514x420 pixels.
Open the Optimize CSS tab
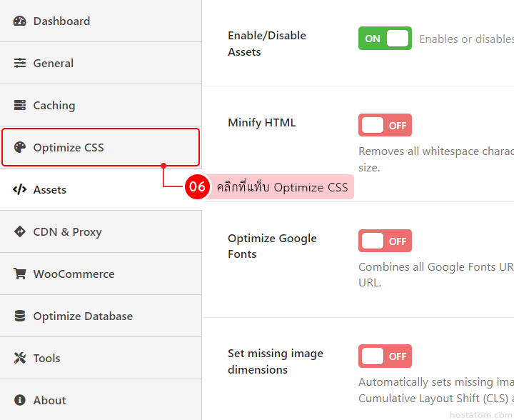click(69, 148)
